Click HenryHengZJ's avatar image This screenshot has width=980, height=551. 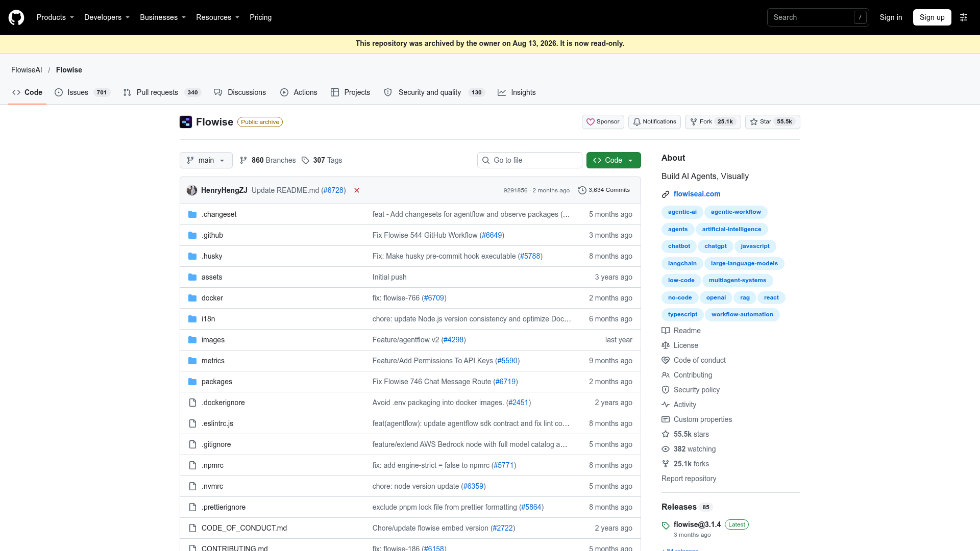[192, 190]
